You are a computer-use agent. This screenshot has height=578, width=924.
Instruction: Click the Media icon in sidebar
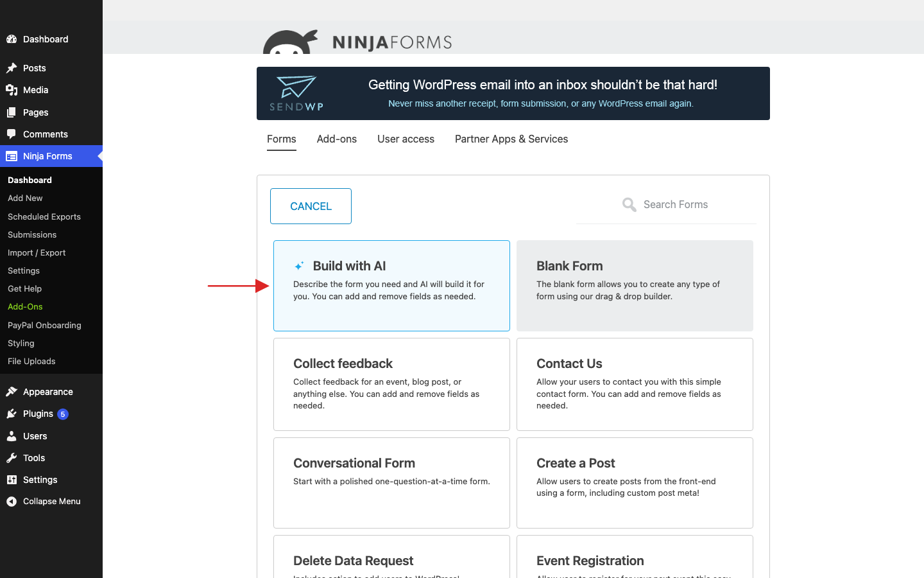(12, 90)
